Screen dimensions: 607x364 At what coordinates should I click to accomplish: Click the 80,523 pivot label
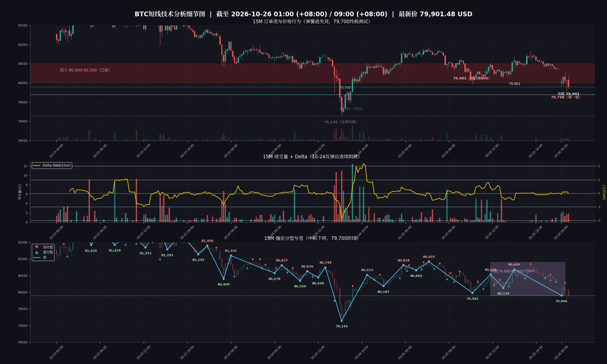pyautogui.click(x=367, y=270)
